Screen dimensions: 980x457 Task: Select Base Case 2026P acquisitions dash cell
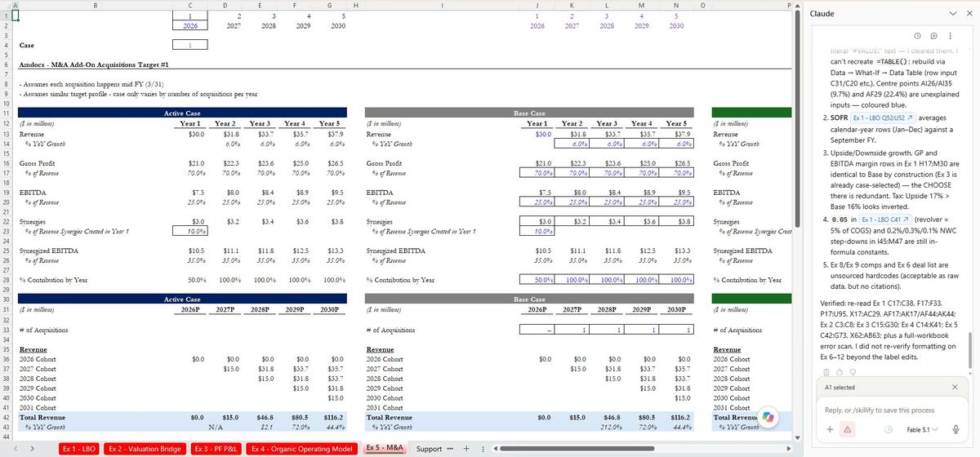[537, 329]
